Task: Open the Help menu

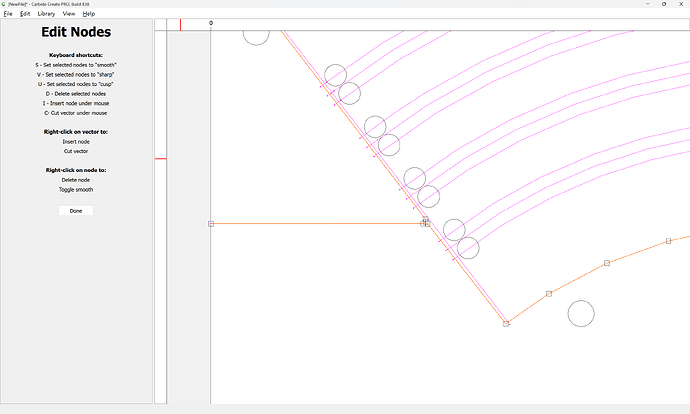Action: (x=89, y=14)
